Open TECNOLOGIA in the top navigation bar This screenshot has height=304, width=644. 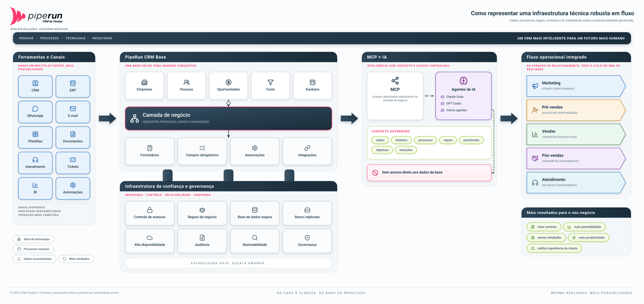click(x=76, y=38)
